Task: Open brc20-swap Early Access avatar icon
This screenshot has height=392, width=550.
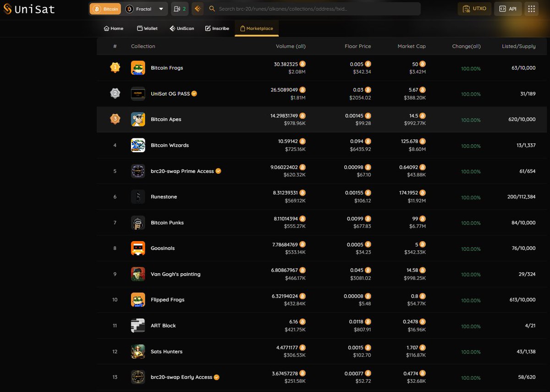Action: 138,377
